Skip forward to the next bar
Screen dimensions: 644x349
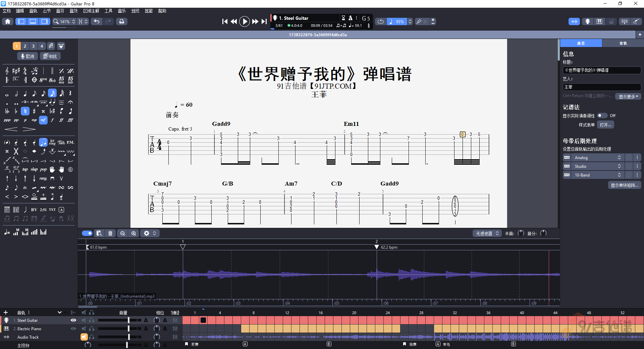tap(255, 21)
